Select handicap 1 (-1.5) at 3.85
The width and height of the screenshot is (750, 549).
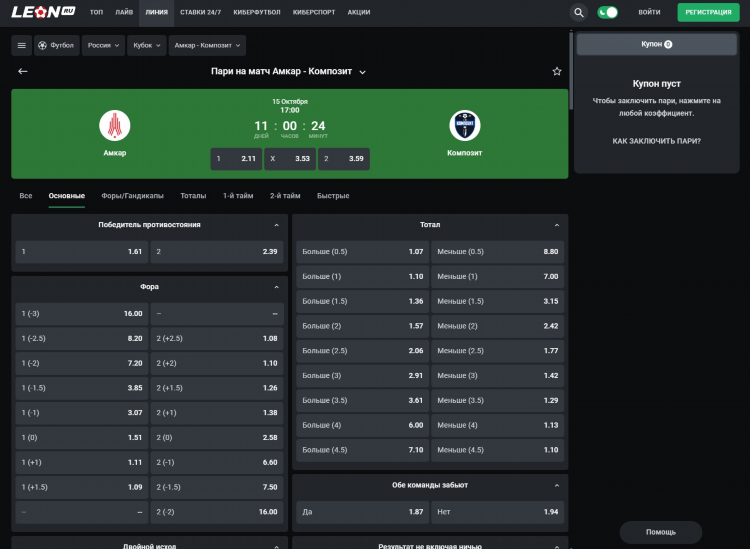[x=82, y=388]
